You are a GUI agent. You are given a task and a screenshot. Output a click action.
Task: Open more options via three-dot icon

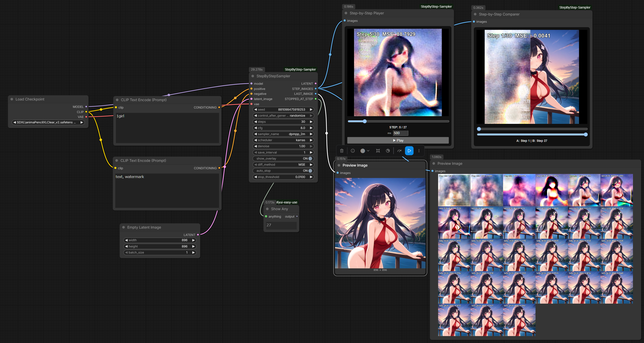click(x=419, y=151)
